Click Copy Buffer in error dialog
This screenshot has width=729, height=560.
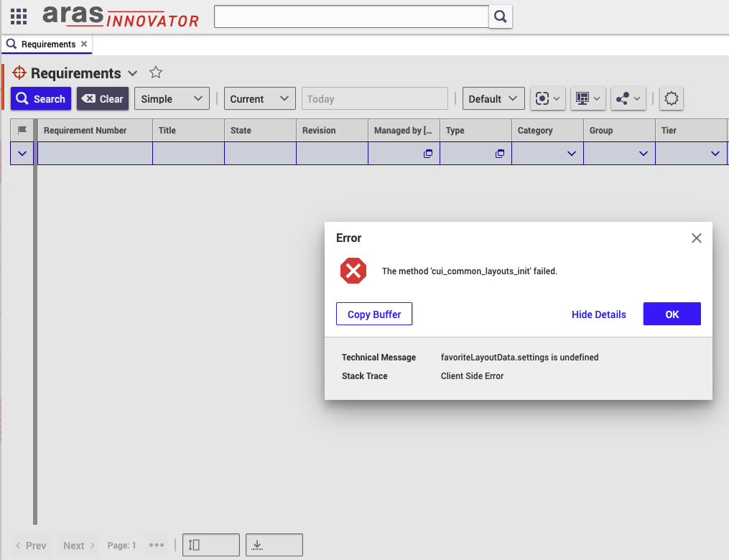point(374,314)
